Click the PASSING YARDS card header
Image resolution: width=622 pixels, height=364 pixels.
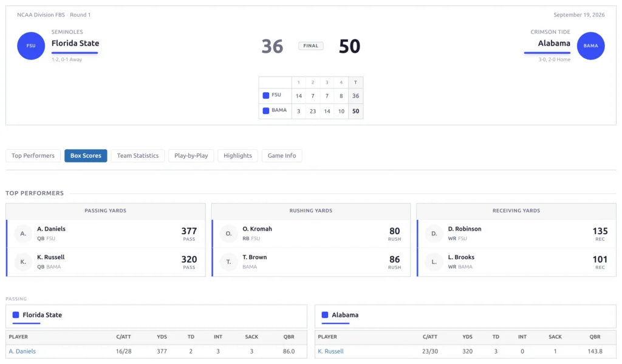[106, 211]
